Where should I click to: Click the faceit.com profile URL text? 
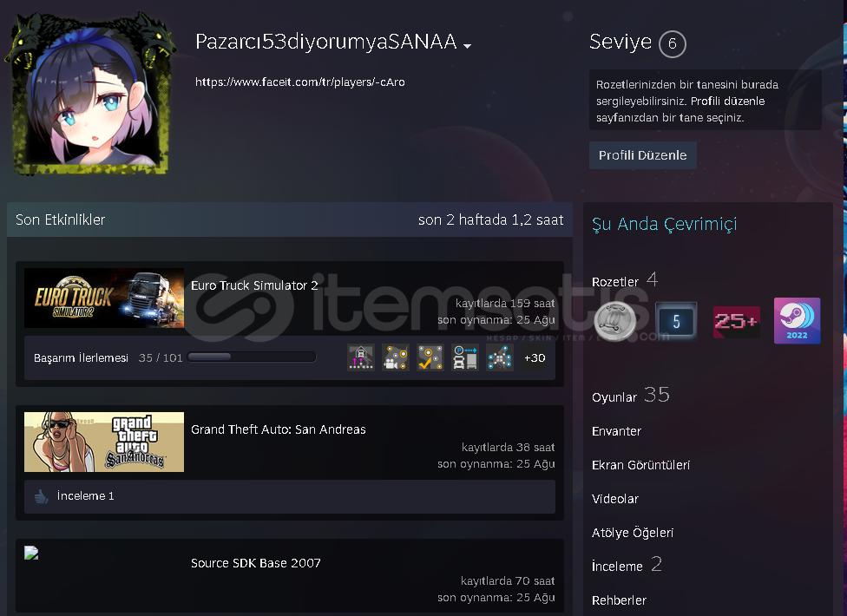pyautogui.click(x=299, y=82)
